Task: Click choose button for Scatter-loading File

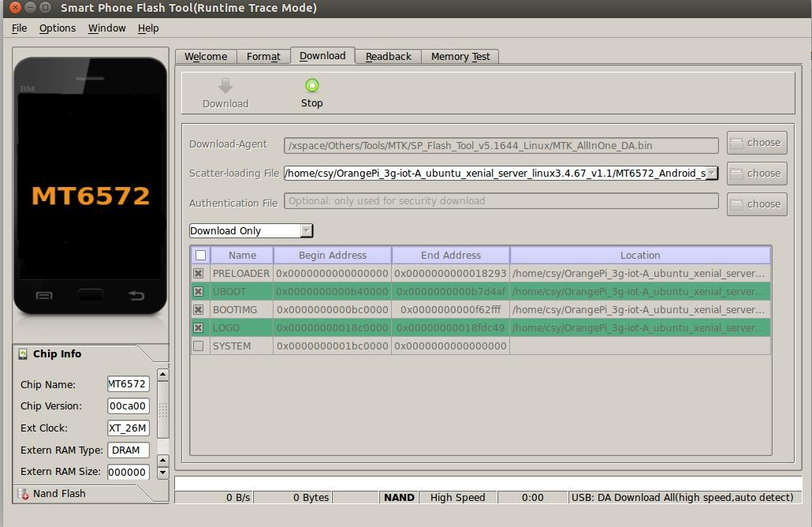Action: (757, 174)
